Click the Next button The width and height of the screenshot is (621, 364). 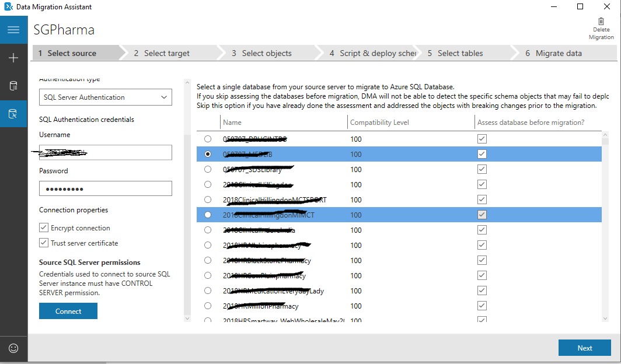(x=585, y=348)
